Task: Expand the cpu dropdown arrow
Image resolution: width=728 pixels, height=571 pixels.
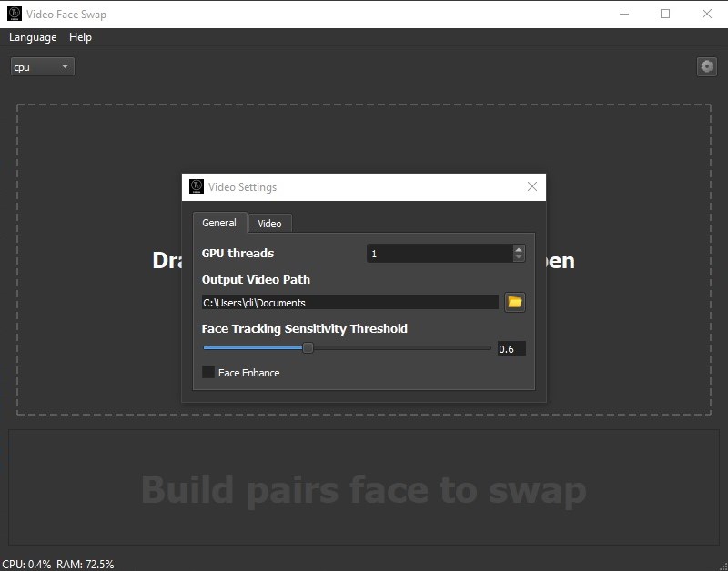Action: (x=64, y=66)
